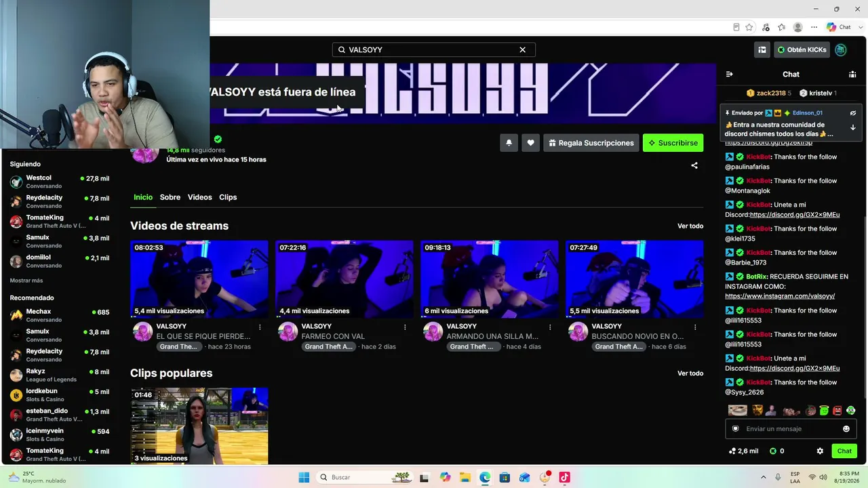Open the browser reader view icon
868x488 pixels.
tap(736, 27)
